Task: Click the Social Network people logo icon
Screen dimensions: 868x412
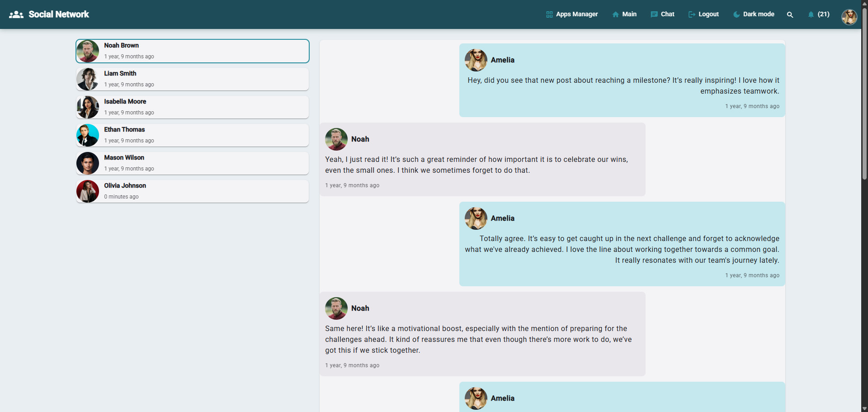Action: coord(16,14)
